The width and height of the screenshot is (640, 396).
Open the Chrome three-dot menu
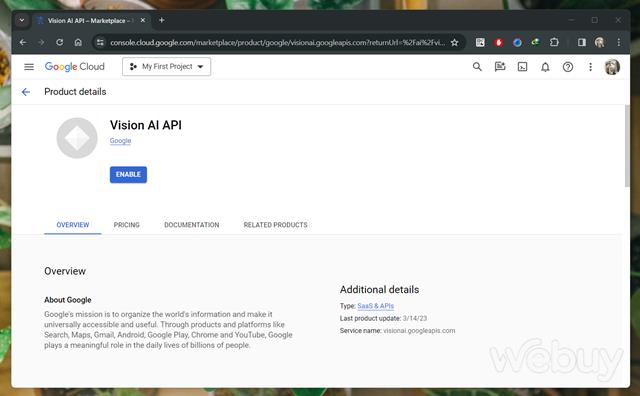point(619,42)
